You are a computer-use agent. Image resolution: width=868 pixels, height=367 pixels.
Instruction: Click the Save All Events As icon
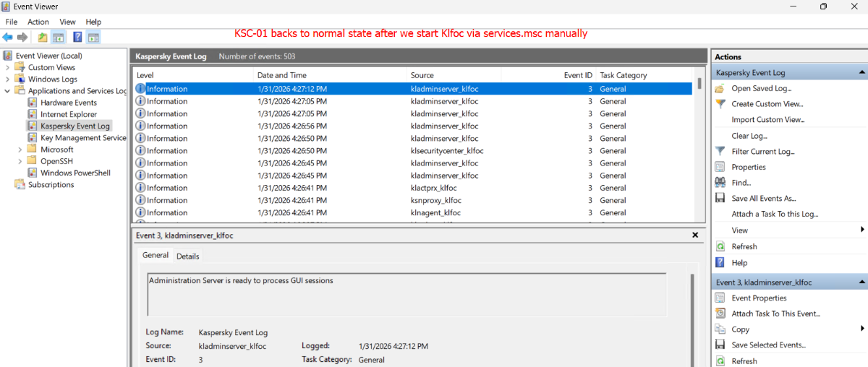tap(720, 198)
